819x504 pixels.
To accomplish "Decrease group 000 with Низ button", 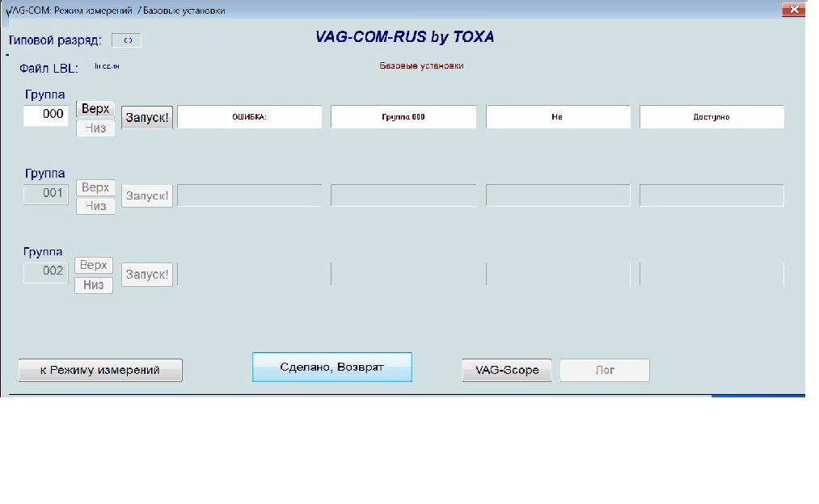I will (95, 128).
